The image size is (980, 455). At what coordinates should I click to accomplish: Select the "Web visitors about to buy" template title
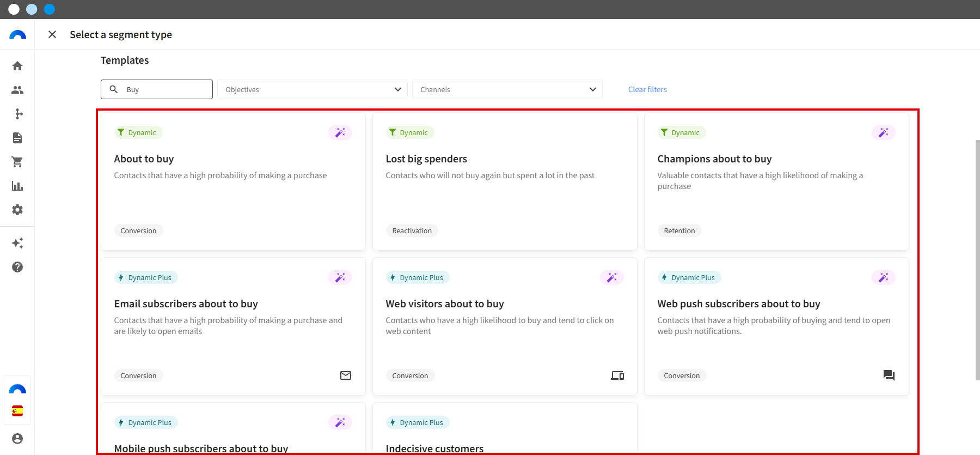point(445,304)
